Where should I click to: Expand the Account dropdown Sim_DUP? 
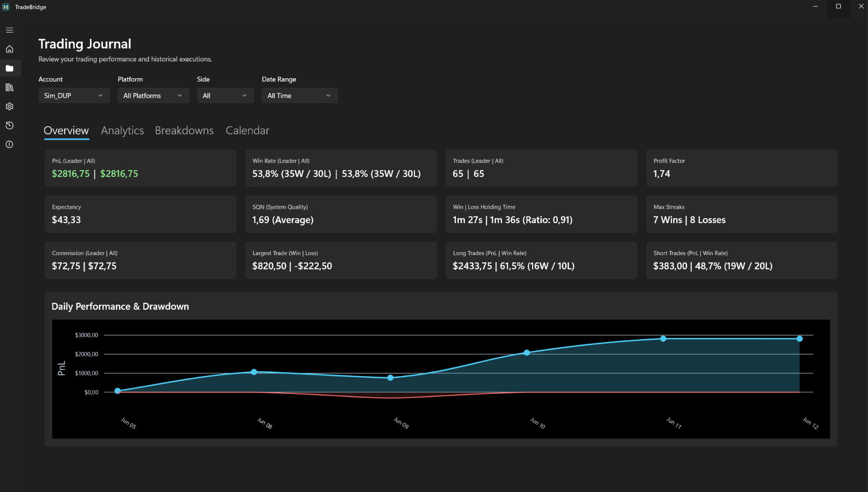(74, 95)
